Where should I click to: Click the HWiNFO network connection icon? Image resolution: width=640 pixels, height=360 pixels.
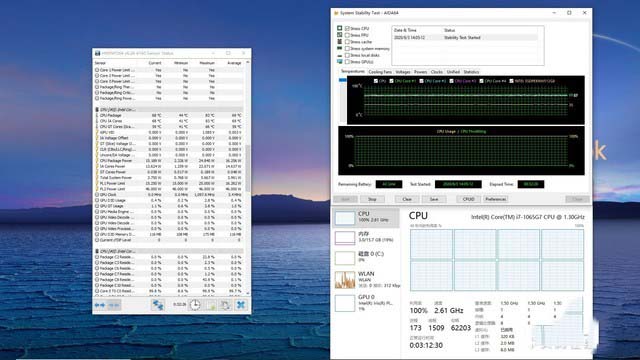point(158,305)
